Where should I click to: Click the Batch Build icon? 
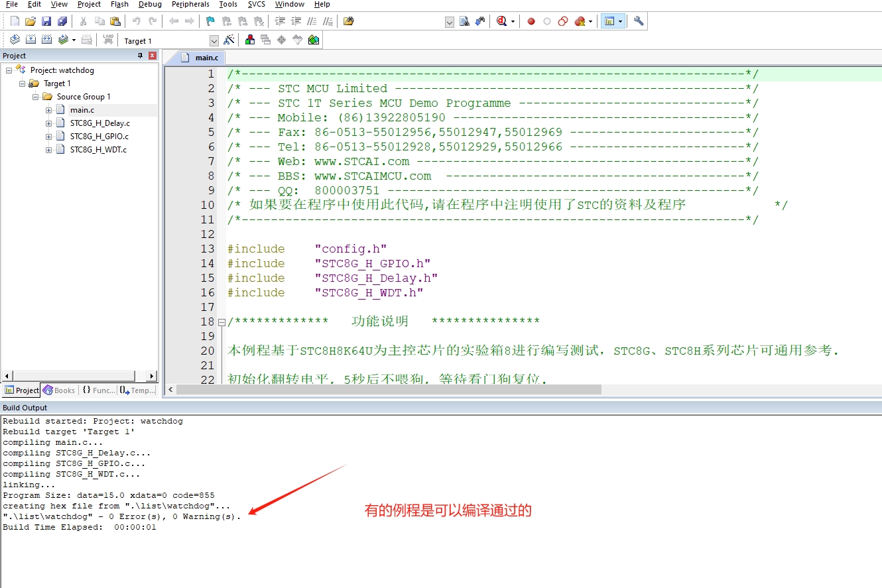coord(63,40)
